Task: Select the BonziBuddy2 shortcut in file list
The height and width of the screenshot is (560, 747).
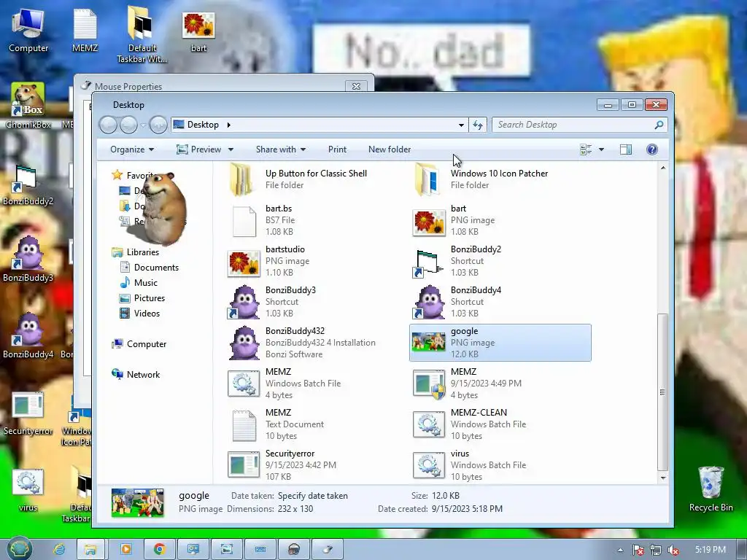Action: pyautogui.click(x=500, y=261)
